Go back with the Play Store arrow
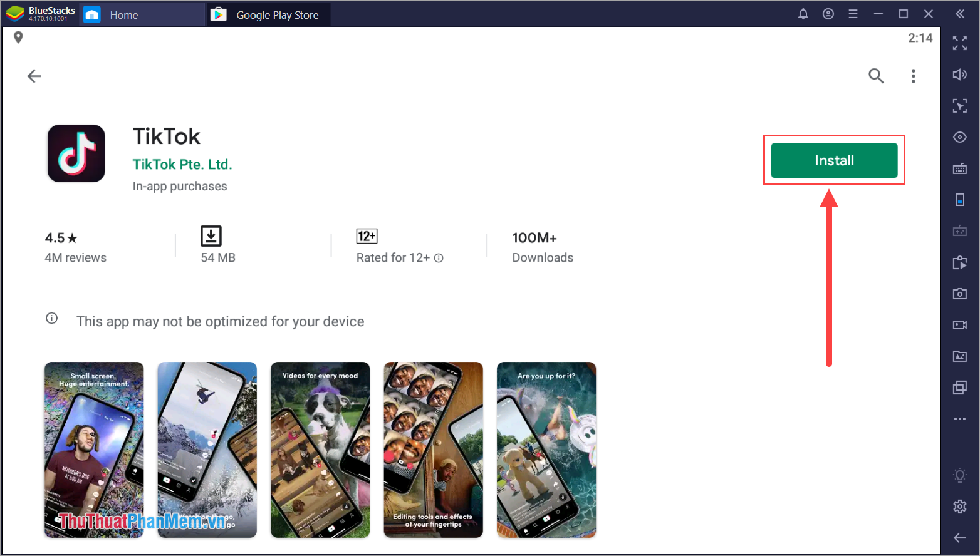980x556 pixels. [34, 76]
